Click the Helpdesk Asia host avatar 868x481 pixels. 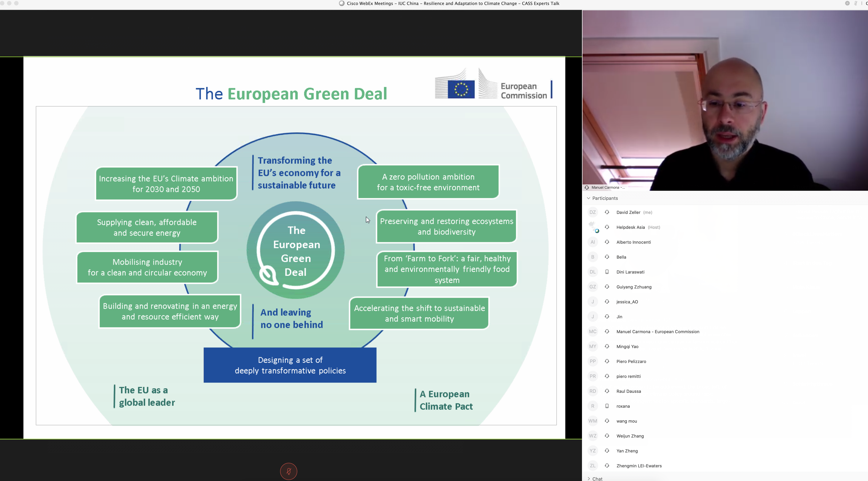(x=593, y=227)
